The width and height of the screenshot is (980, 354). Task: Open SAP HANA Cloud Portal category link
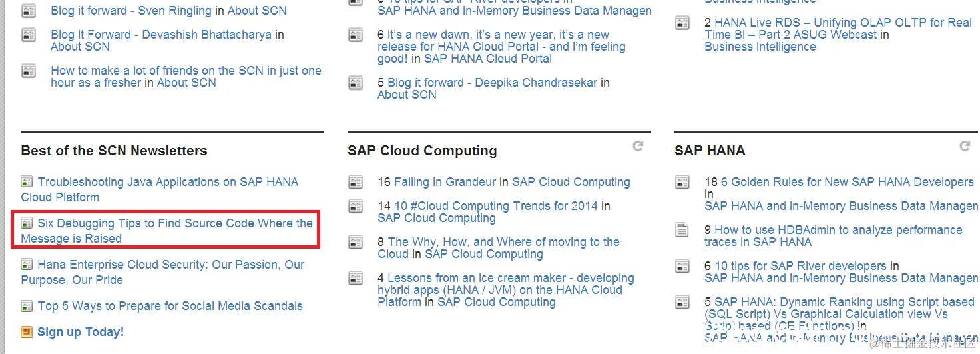(x=488, y=59)
